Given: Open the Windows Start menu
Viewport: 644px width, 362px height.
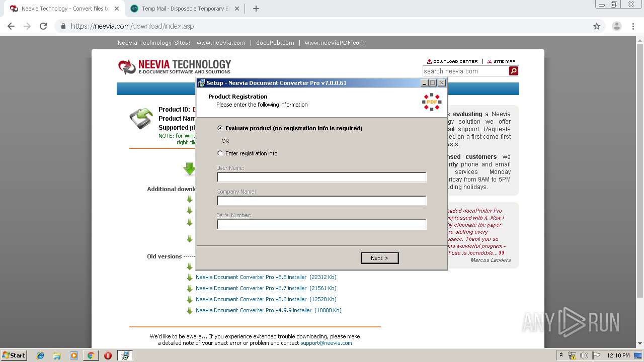Looking at the screenshot, I should [x=14, y=355].
